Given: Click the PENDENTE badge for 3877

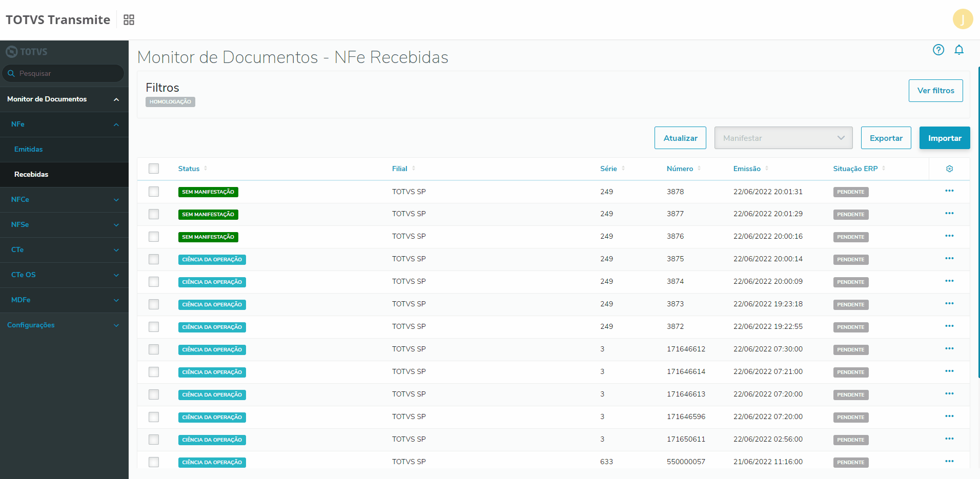Looking at the screenshot, I should pyautogui.click(x=850, y=215).
